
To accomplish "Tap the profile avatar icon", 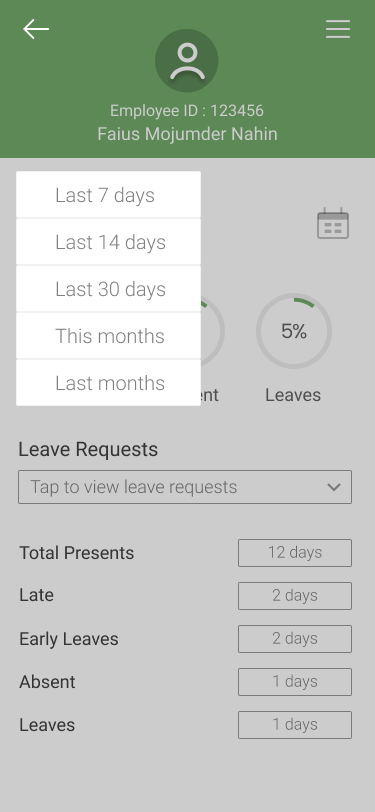I will 186,61.
